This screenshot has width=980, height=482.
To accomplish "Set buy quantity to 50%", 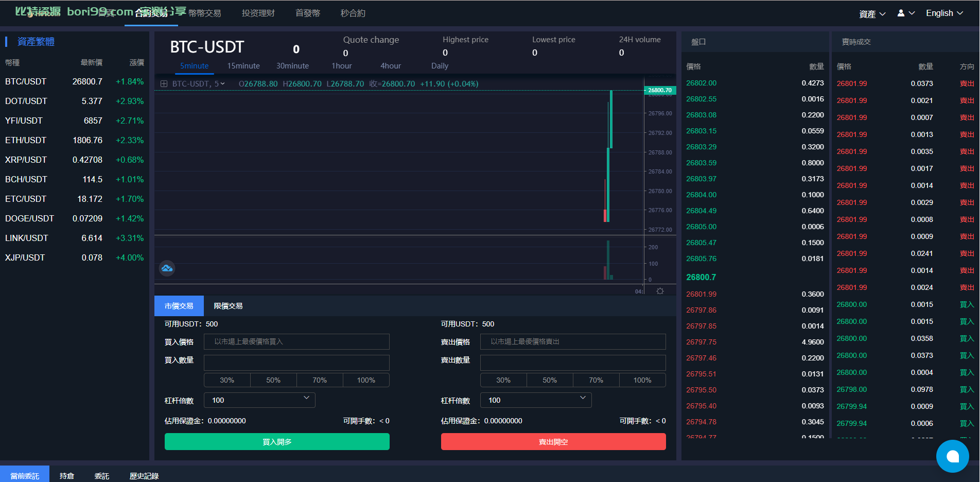I will coord(273,380).
